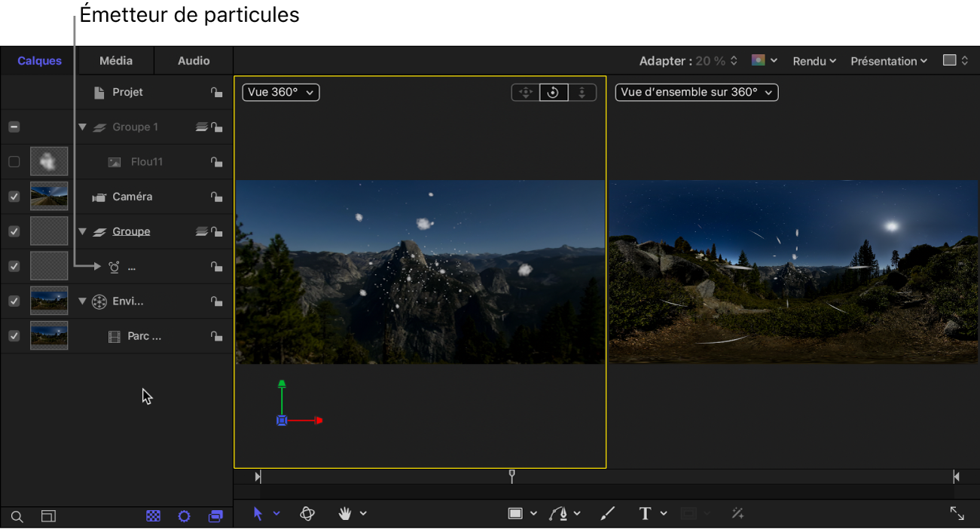This screenshot has height=529, width=980.
Task: Disable the Caméra layer checkbox
Action: [14, 197]
